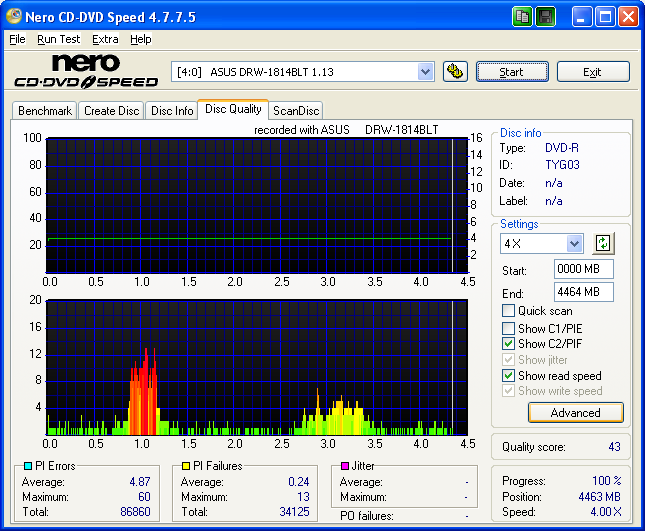The height and width of the screenshot is (531, 645).
Task: Click the magenta Jitter color swatch
Action: pyautogui.click(x=345, y=466)
